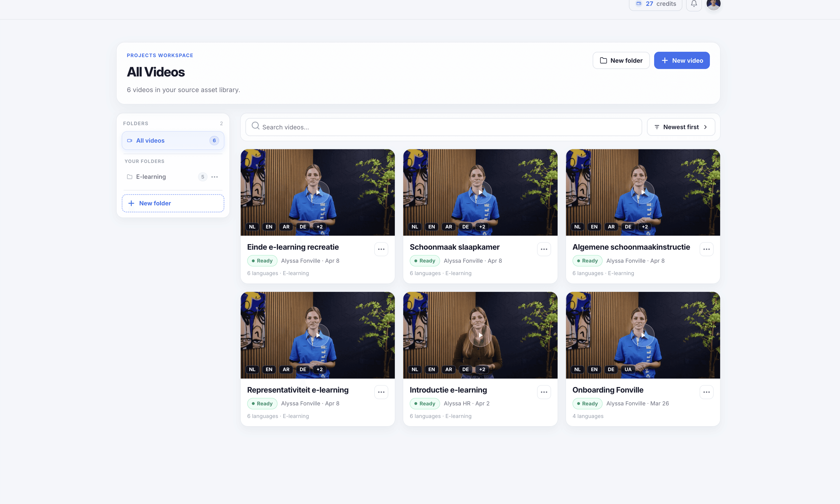The height and width of the screenshot is (504, 840).
Task: Click the search magnifier icon
Action: pyautogui.click(x=255, y=126)
